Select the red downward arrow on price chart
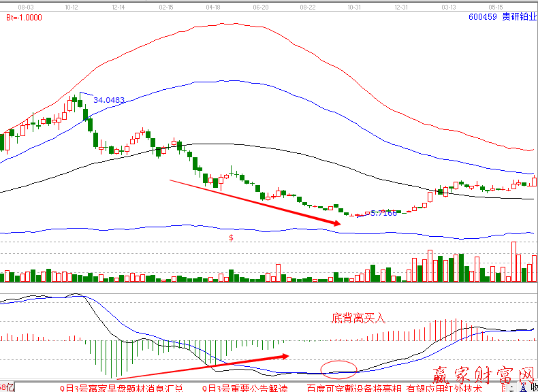Viewport: 538px width, 392px height. pos(255,202)
